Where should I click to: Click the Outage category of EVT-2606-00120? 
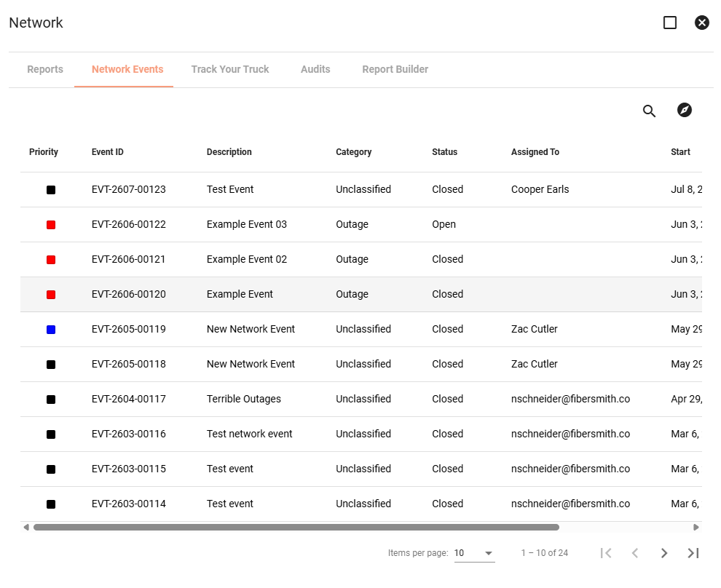(352, 294)
